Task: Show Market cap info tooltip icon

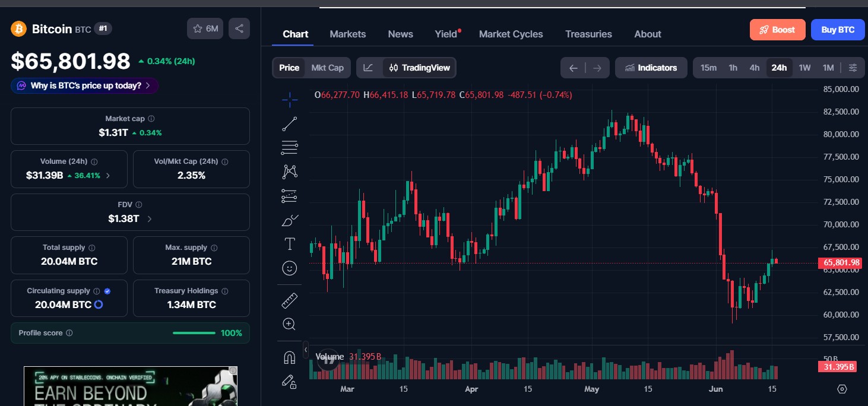Action: click(x=151, y=119)
